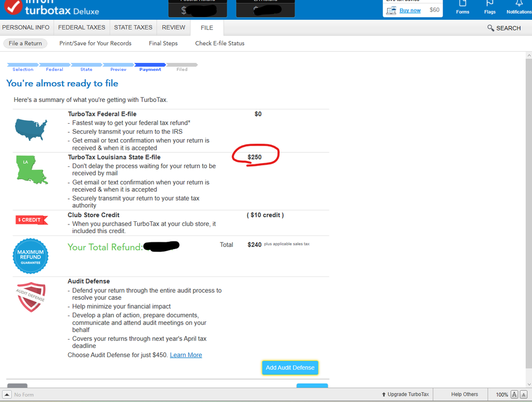Click the green Louisiana state map icon
532x402 pixels.
click(31, 170)
